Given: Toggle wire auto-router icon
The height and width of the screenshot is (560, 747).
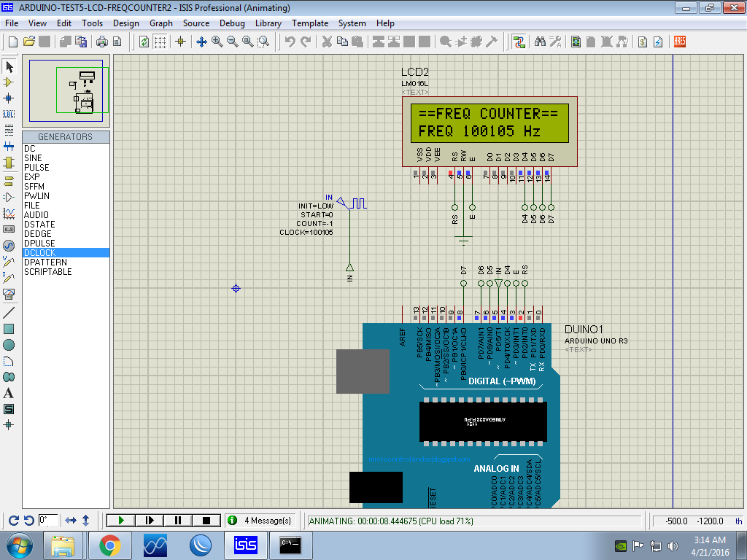Looking at the screenshot, I should tap(519, 42).
